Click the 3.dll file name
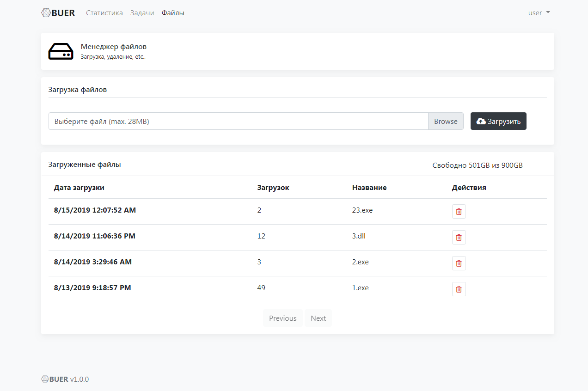Screen dimensions: 588x391 359,236
